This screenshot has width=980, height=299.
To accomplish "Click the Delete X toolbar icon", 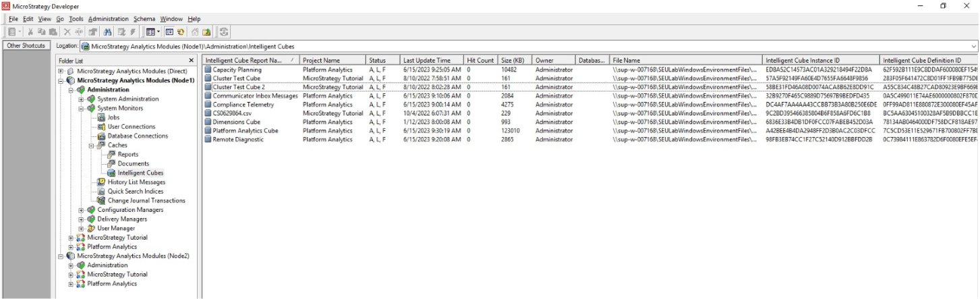I will (x=67, y=32).
